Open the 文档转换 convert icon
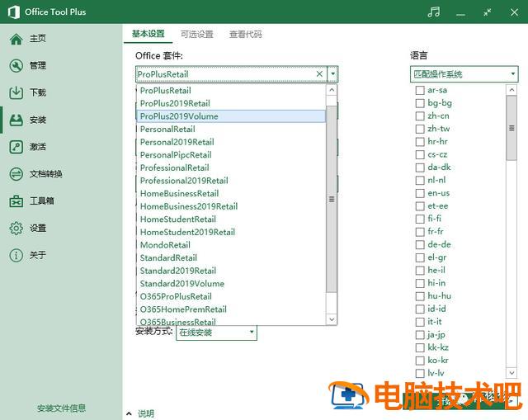 click(16, 174)
